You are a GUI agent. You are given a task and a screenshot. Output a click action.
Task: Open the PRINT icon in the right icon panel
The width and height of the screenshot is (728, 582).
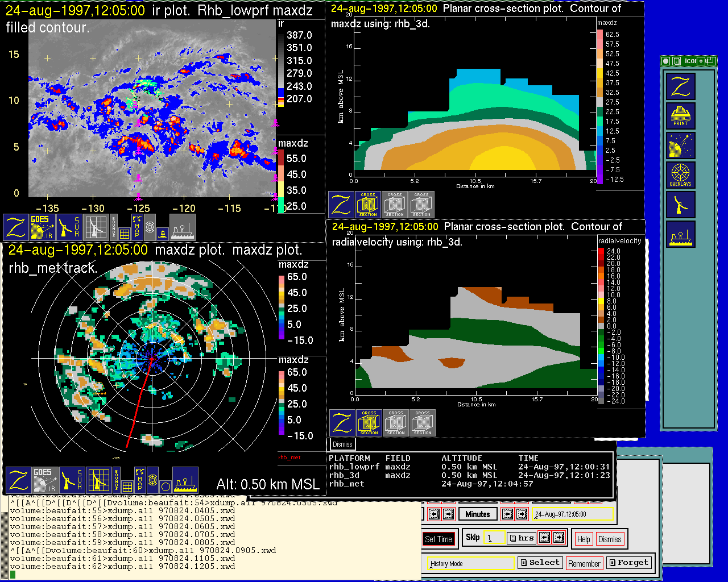click(681, 116)
